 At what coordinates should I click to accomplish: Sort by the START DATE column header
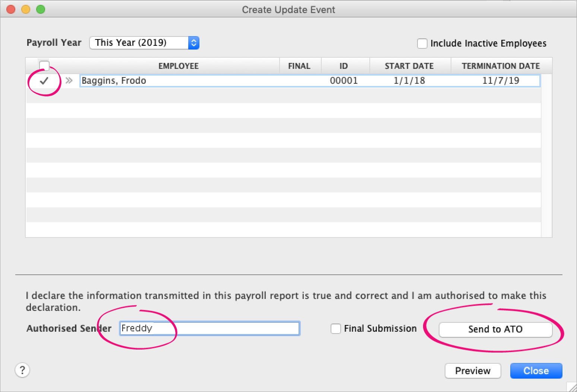[x=409, y=66]
